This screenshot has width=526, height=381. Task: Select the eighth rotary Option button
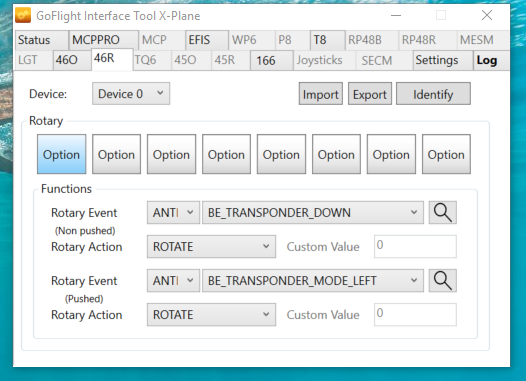tap(446, 154)
